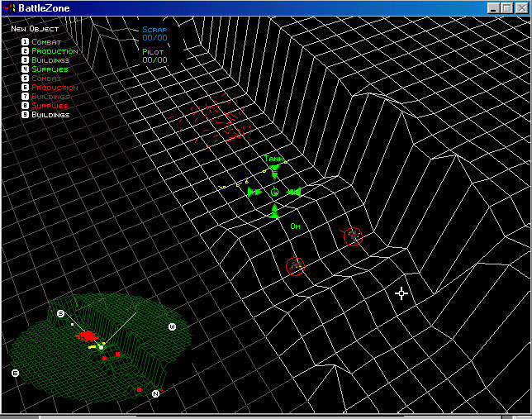Click the S compass marker on minimap
The height and width of the screenshot is (419, 532).
click(x=60, y=313)
